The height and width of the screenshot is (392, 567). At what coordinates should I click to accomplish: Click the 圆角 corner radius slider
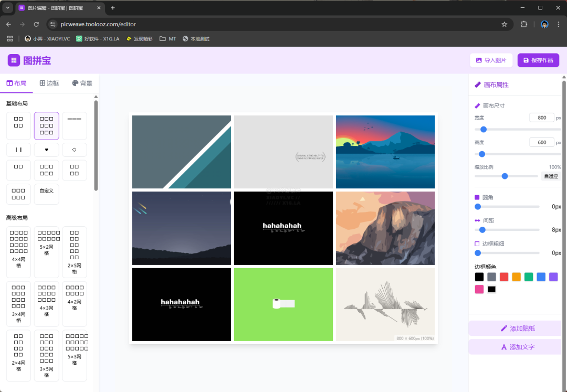coord(507,207)
